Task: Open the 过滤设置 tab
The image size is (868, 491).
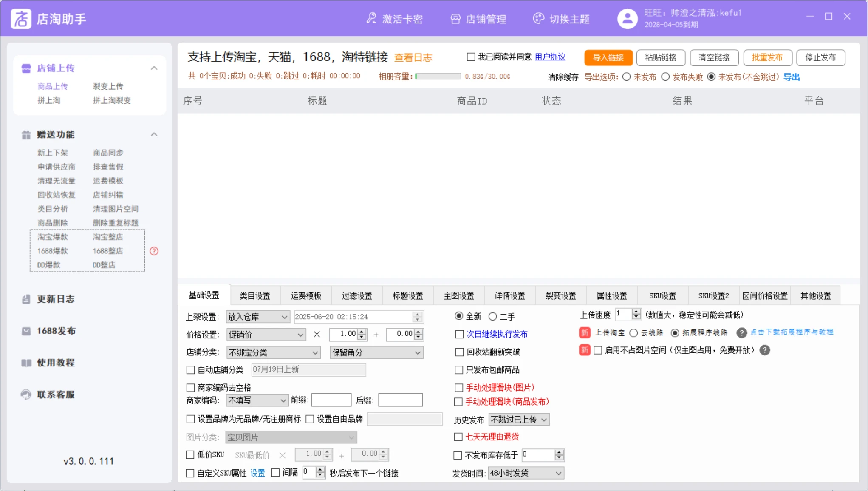Action: [357, 295]
